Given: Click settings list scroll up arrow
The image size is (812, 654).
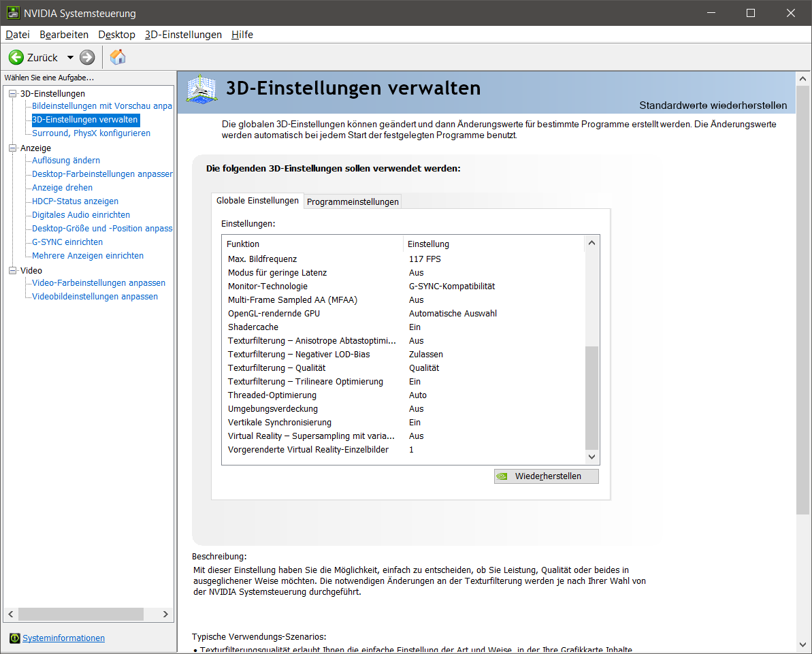Looking at the screenshot, I should (x=591, y=243).
